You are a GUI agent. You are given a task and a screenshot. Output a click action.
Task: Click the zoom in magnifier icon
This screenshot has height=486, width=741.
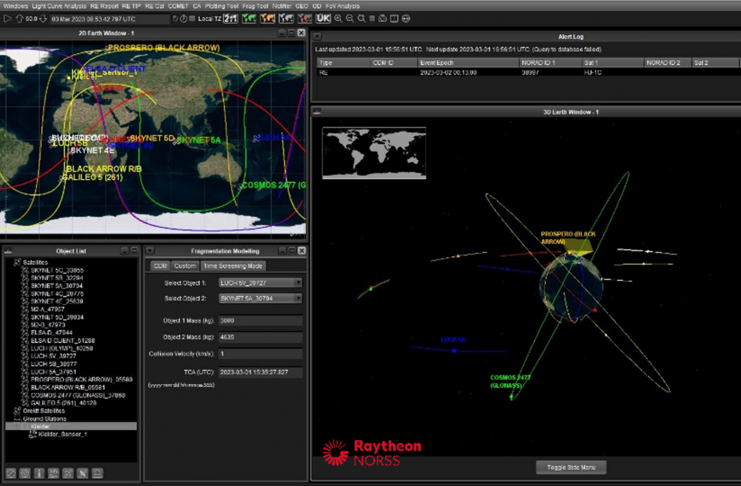pos(338,18)
